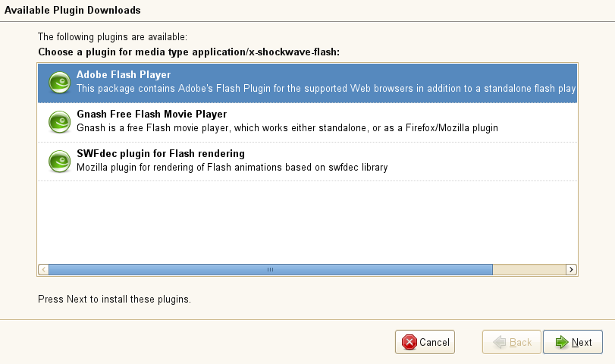This screenshot has height=364, width=615.
Task: Click the horizontal scrollbar thumb
Action: tap(270, 269)
